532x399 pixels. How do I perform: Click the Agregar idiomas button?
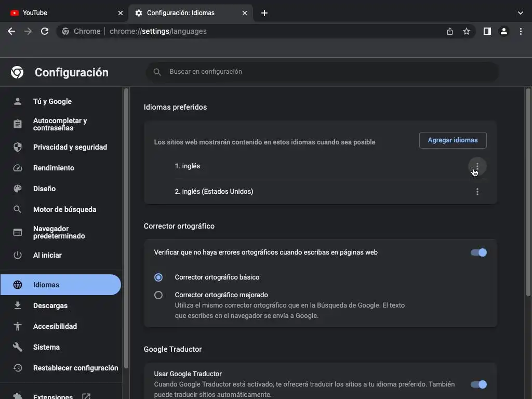tap(453, 140)
